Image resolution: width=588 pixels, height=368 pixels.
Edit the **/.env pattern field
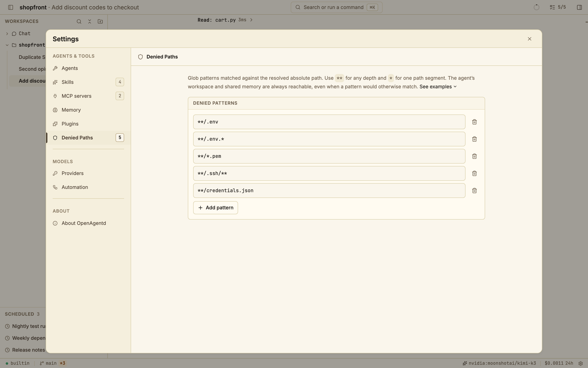(x=329, y=122)
